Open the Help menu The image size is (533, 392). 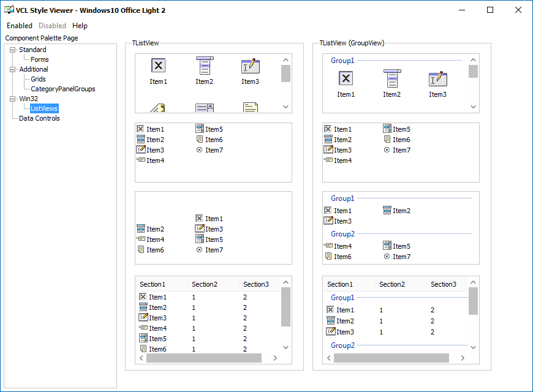[x=80, y=26]
